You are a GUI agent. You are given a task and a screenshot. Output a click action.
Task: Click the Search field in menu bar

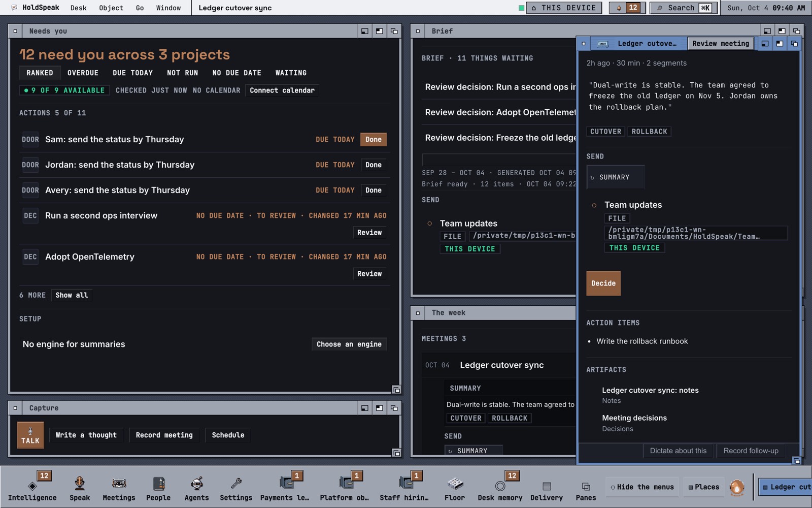coord(684,8)
